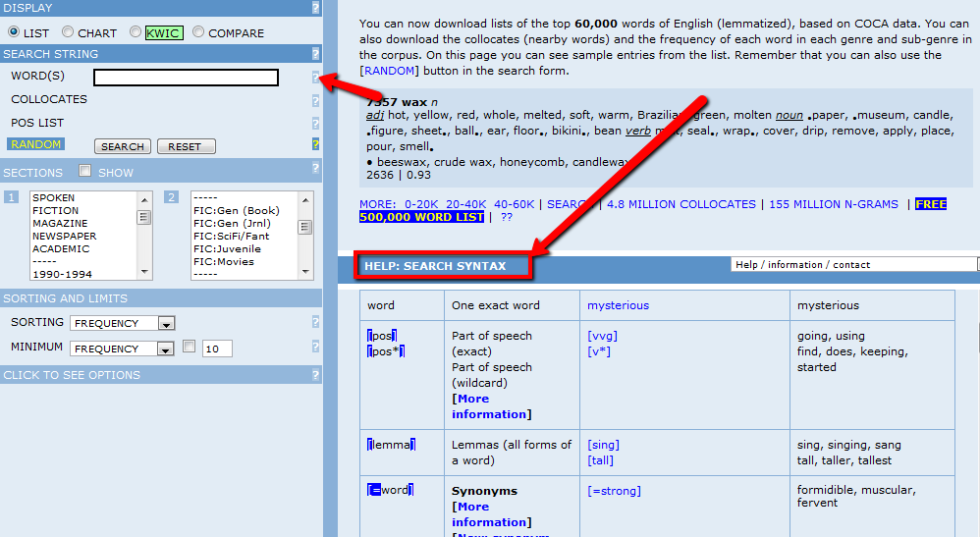This screenshot has width=980, height=537.
Task: Click section number 1 badge
Action: [x=11, y=197]
